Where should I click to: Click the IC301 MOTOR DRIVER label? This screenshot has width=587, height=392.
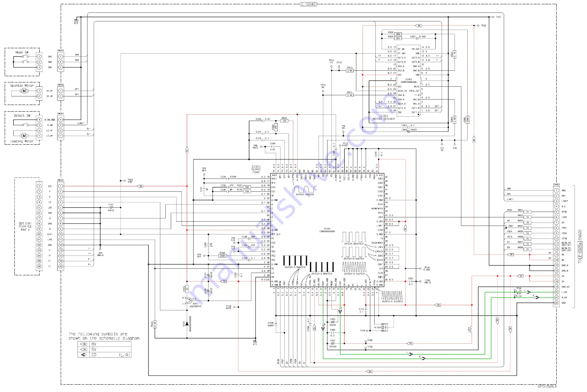384,117
